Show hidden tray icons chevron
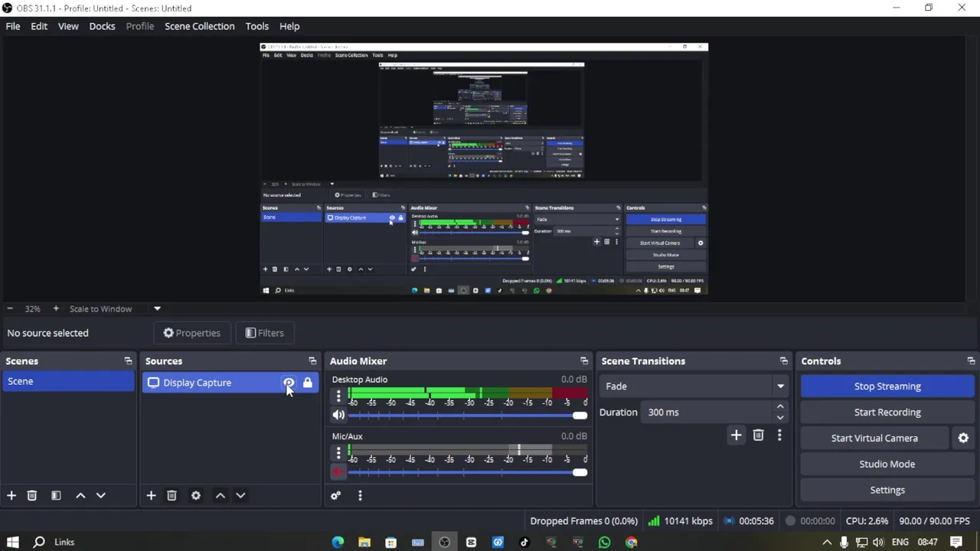 coord(827,543)
